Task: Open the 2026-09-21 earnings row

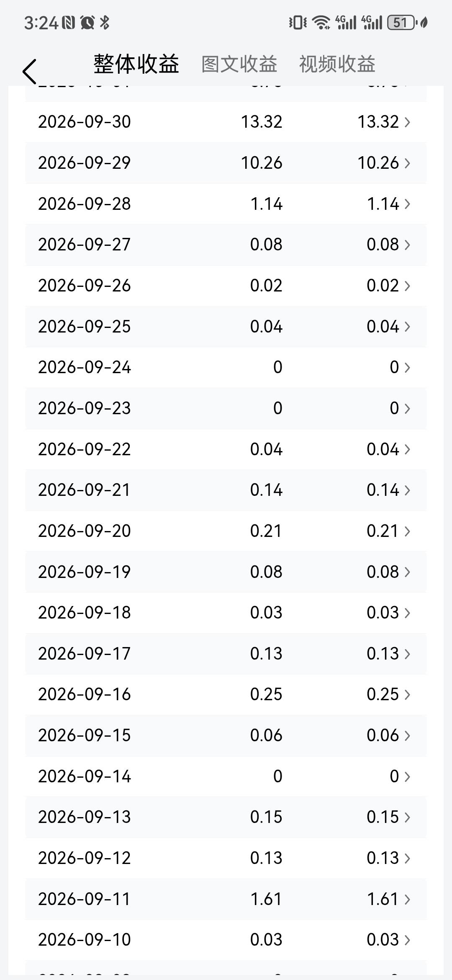Action: 226,490
